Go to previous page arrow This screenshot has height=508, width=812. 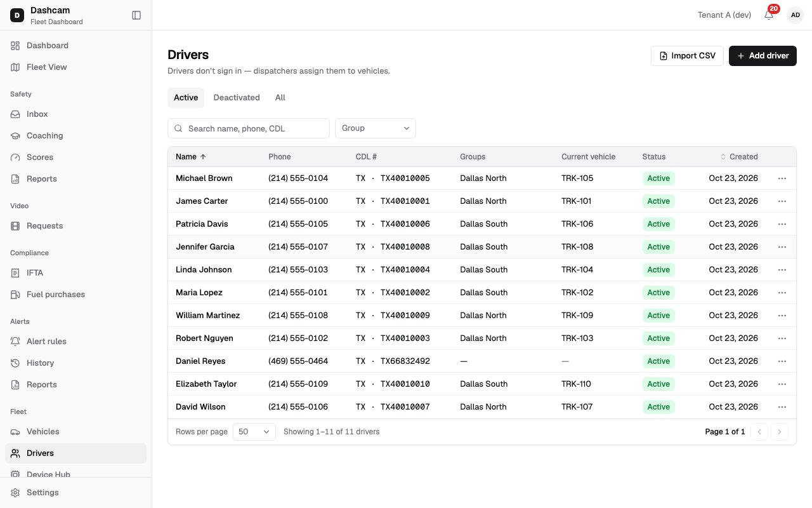click(759, 432)
